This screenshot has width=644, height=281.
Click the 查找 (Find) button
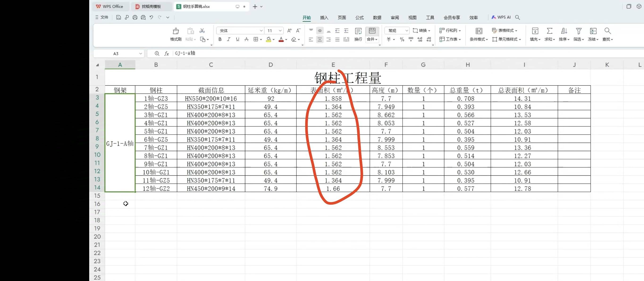[607, 34]
